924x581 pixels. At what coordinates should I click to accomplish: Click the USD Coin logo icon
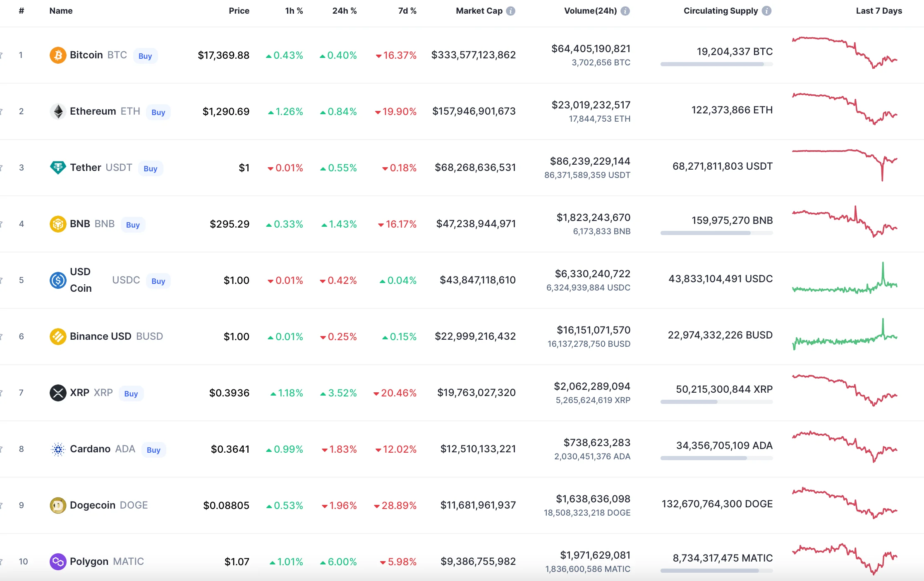point(57,280)
